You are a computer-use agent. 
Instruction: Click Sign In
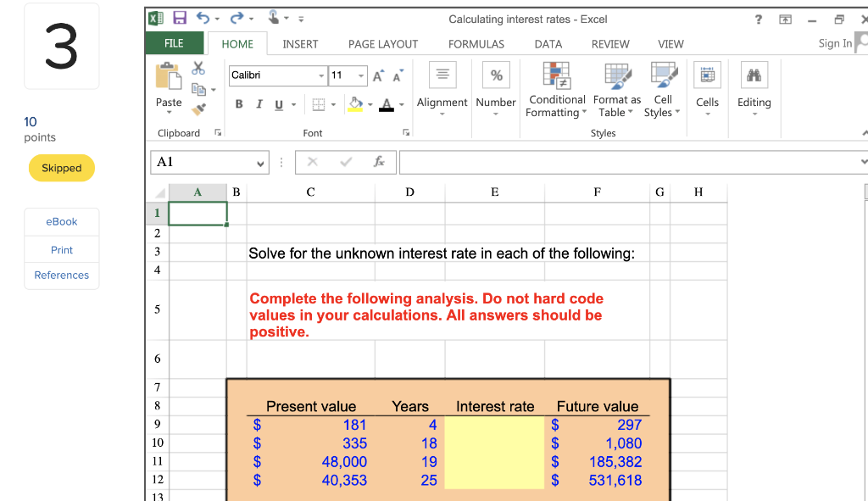pos(835,43)
